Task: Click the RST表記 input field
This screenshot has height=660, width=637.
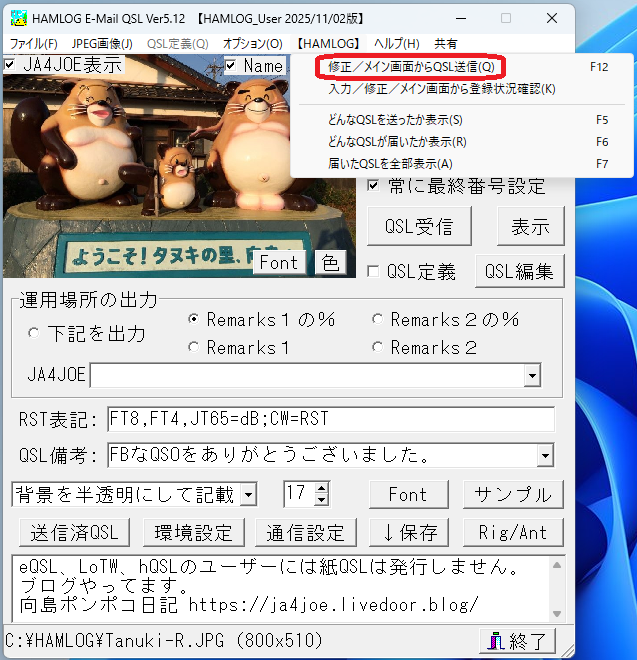Action: (x=331, y=419)
